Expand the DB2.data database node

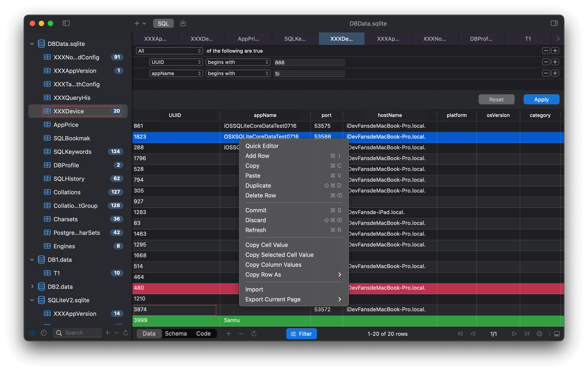pyautogui.click(x=32, y=286)
